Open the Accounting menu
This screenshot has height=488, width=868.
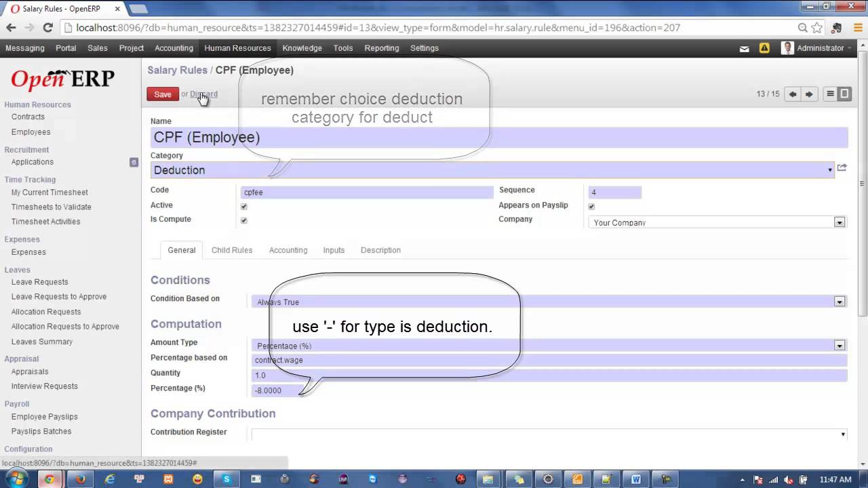[174, 48]
